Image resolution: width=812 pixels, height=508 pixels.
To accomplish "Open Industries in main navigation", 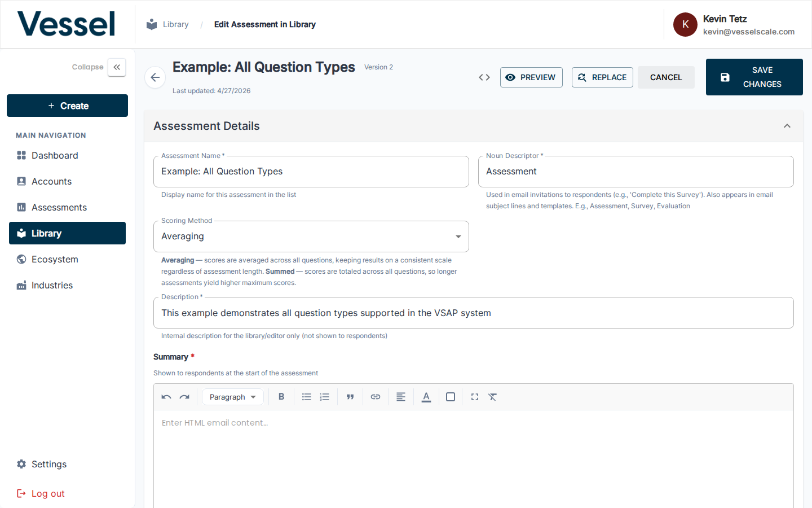I will pos(67,285).
